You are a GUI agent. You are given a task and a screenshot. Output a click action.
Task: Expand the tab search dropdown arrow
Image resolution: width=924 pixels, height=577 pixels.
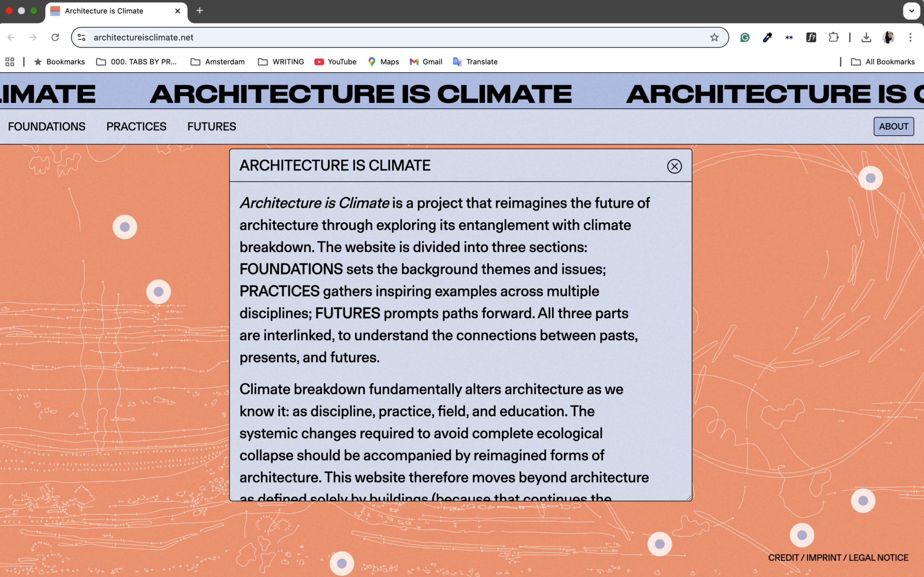(911, 11)
